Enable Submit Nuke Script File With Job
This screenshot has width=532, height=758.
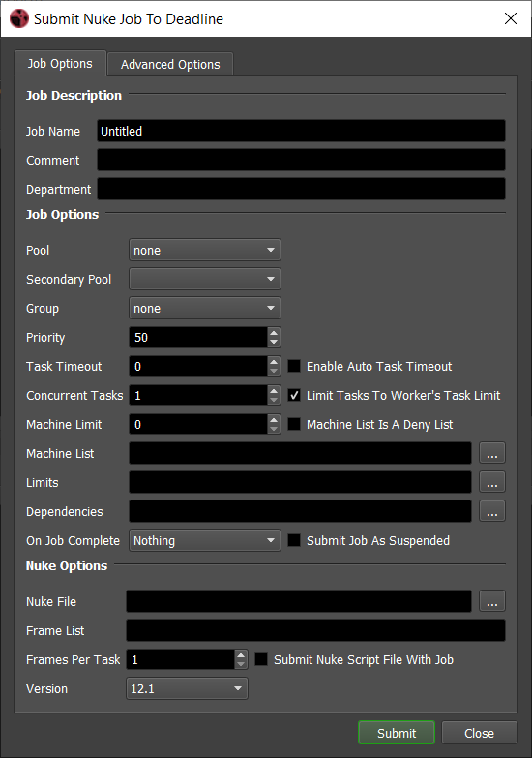(261, 659)
